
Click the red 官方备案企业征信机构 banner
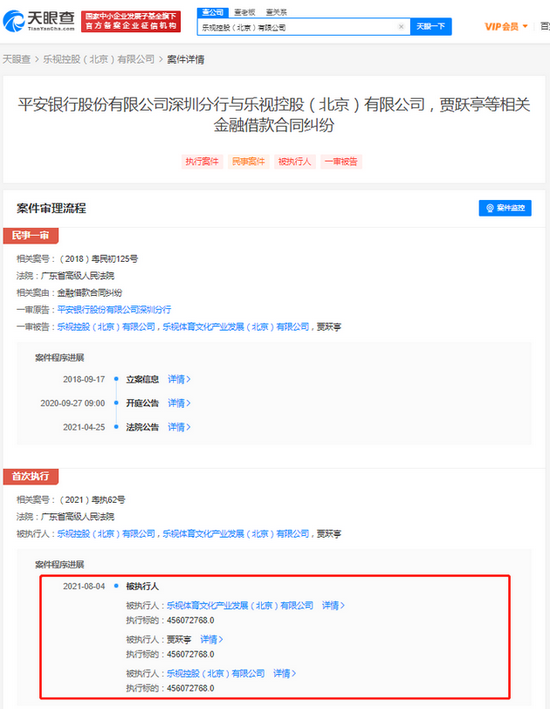pos(131,21)
